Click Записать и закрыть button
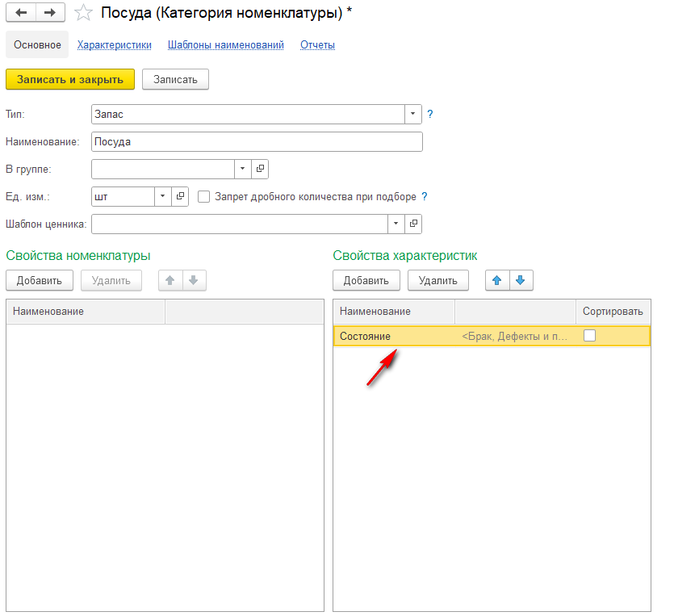Screen dimensions: 674x616 (x=70, y=80)
